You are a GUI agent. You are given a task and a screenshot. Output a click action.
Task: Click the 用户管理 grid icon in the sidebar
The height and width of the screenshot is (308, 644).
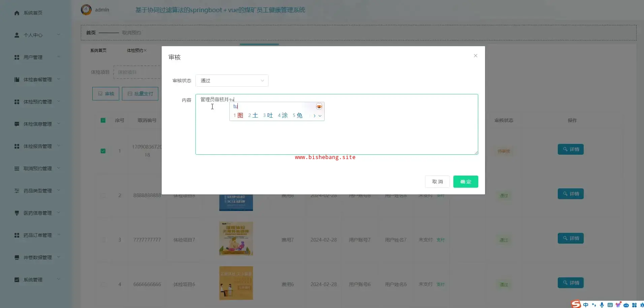pos(17,57)
